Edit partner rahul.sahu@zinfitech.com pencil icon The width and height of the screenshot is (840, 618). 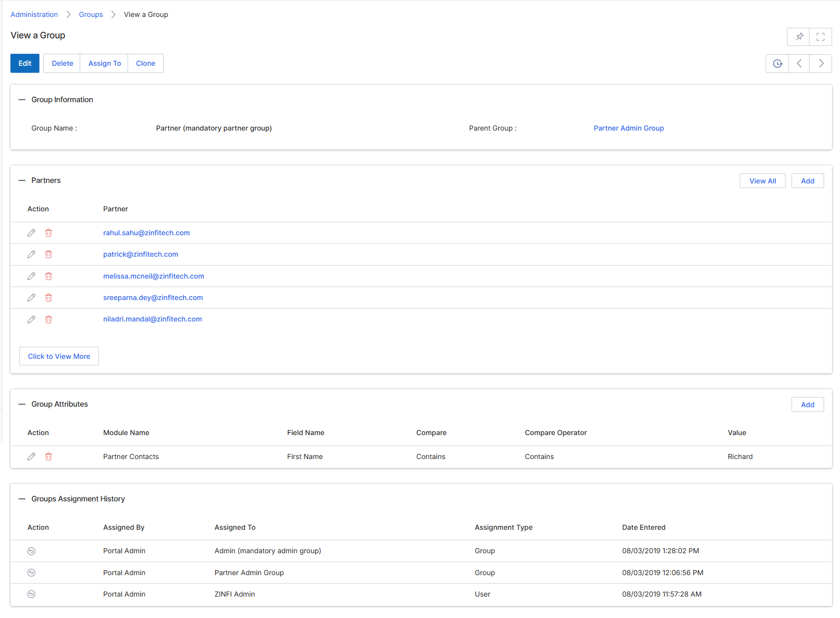click(31, 233)
